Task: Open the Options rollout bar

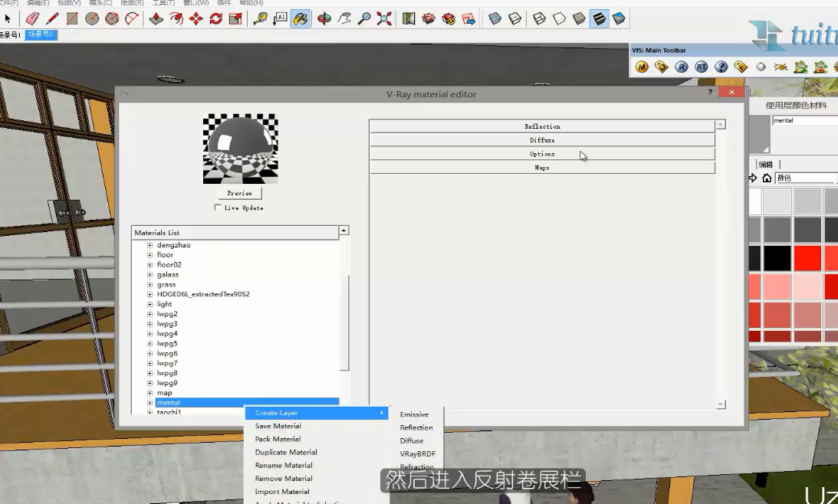Action: [x=542, y=154]
